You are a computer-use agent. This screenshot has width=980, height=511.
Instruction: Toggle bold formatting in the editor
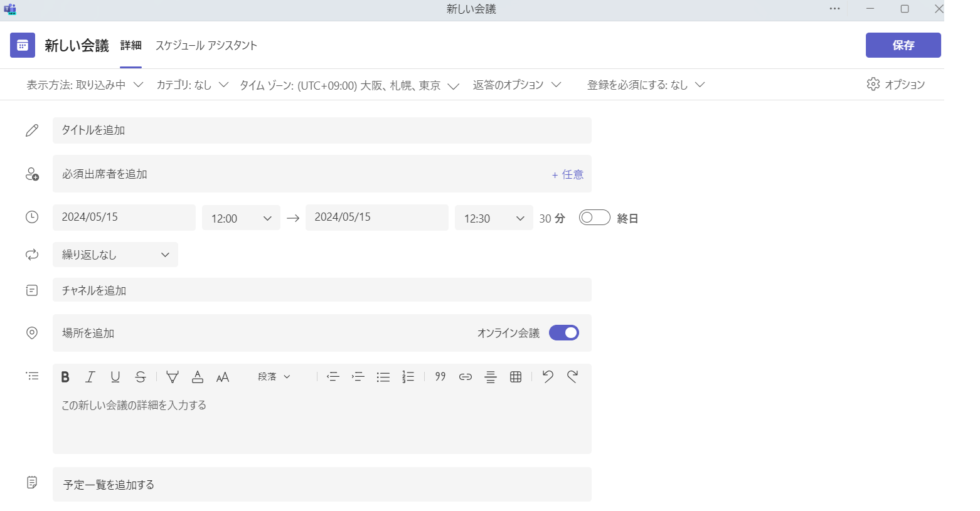[65, 377]
